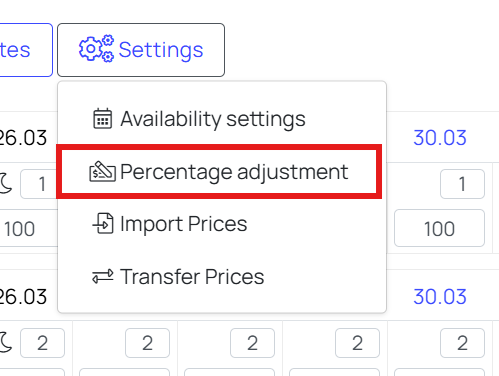Click the moon icon in the upper row

click(x=5, y=183)
